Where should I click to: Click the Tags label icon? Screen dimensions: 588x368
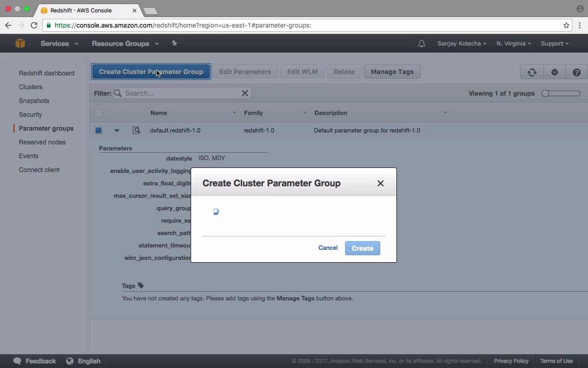pyautogui.click(x=141, y=286)
